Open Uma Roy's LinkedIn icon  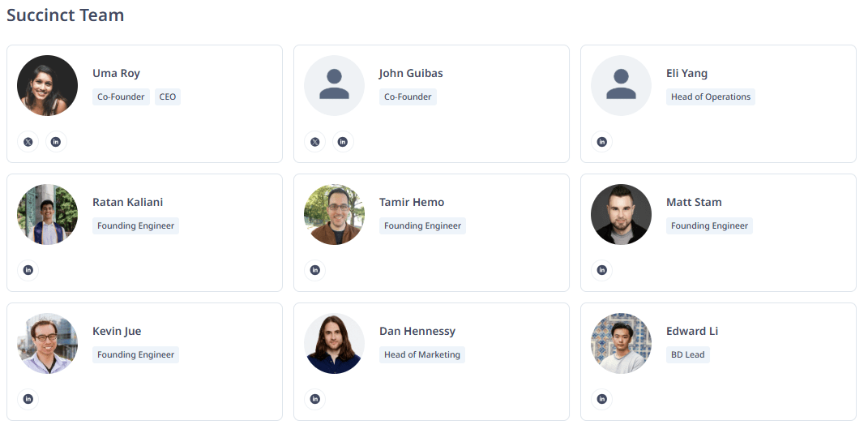pos(56,142)
